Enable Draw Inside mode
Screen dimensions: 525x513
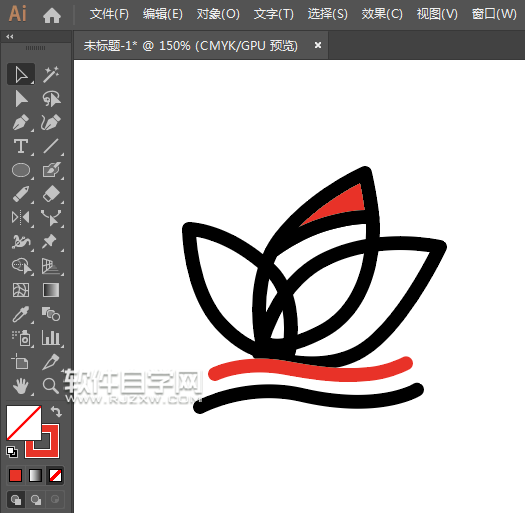tap(55, 500)
